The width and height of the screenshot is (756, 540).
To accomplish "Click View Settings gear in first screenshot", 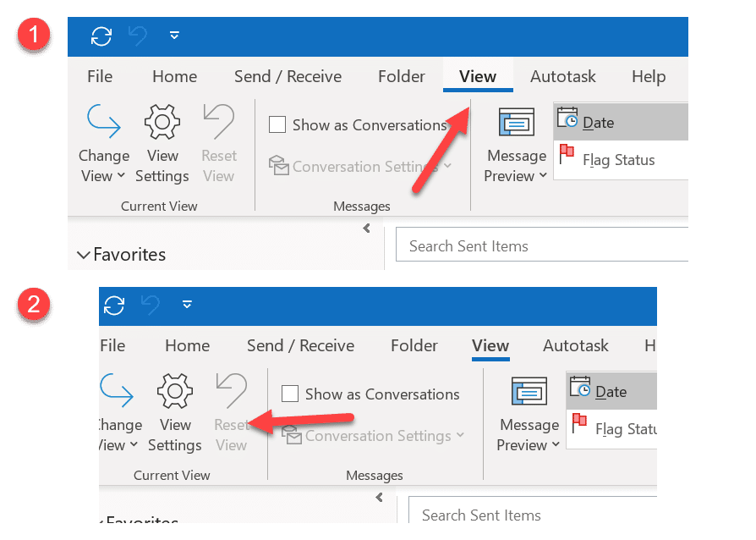I will (x=162, y=143).
